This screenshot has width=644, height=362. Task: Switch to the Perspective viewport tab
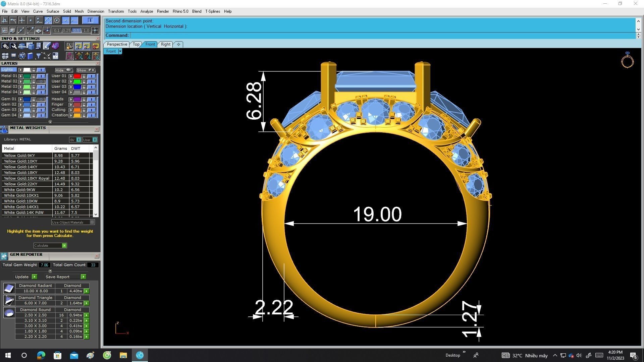(x=117, y=44)
